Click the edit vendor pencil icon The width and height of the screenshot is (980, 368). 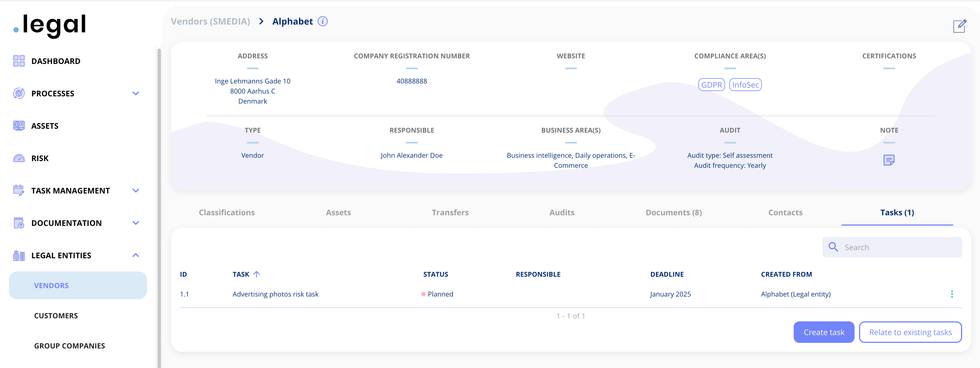point(959,26)
